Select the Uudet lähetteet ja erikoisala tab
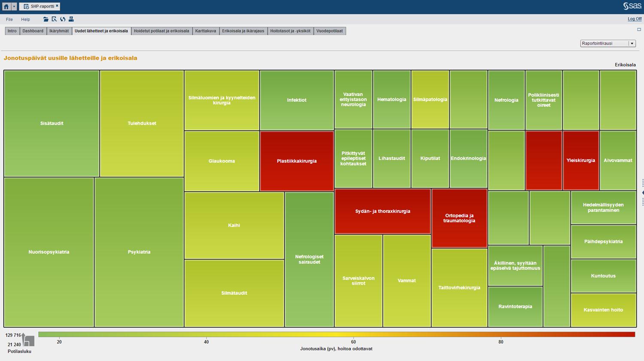 pos(101,31)
